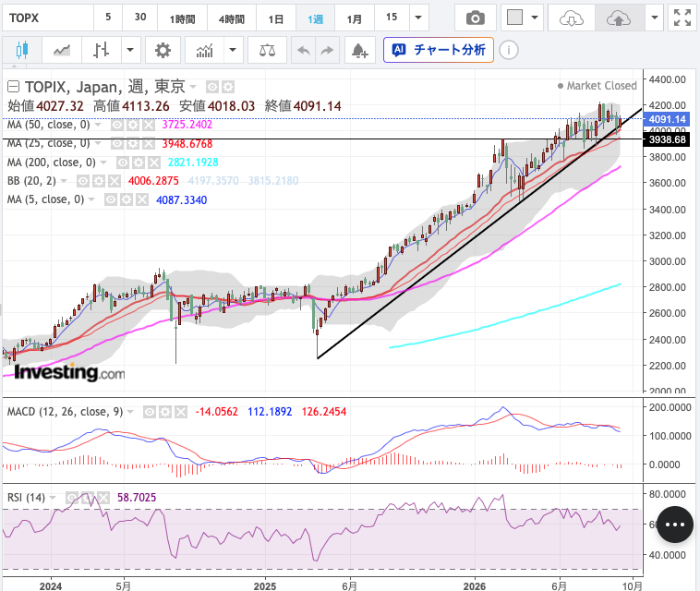The image size is (700, 591).
Task: Hide the RSI (14) indicator
Action: pyautogui.click(x=72, y=497)
